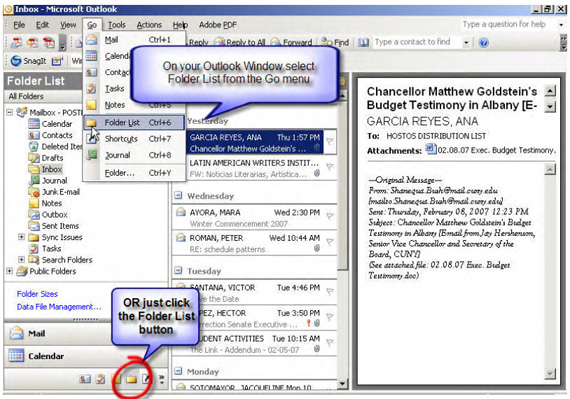This screenshot has width=570, height=399.
Task: Toggle flag on AYORA, MARA message
Action: (329, 216)
